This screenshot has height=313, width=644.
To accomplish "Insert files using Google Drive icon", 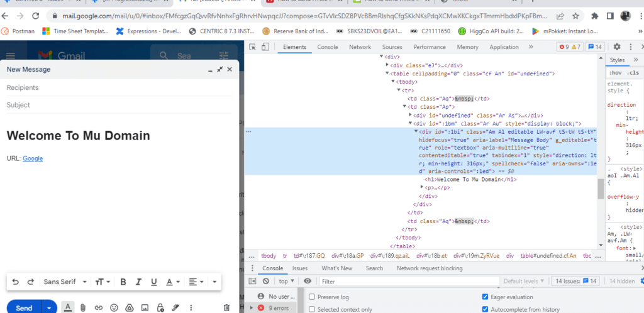I will [x=130, y=308].
